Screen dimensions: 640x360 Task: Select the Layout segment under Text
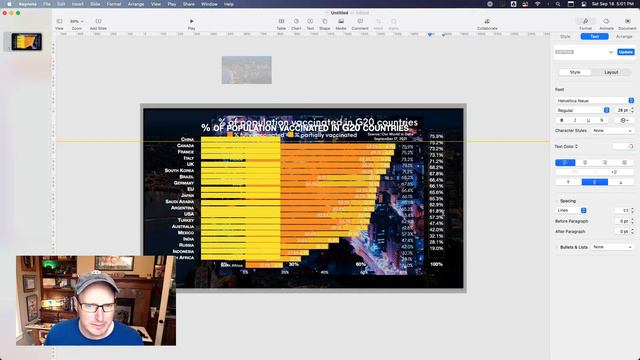pyautogui.click(x=611, y=72)
